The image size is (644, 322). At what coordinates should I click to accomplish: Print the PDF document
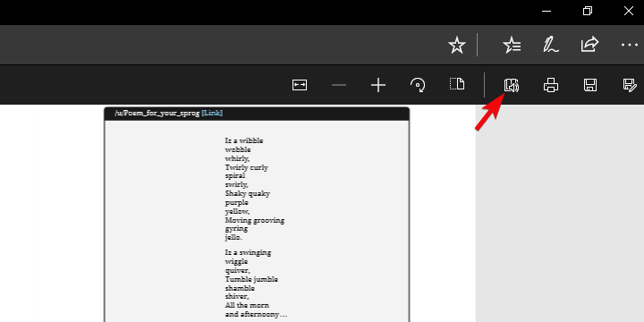[551, 85]
